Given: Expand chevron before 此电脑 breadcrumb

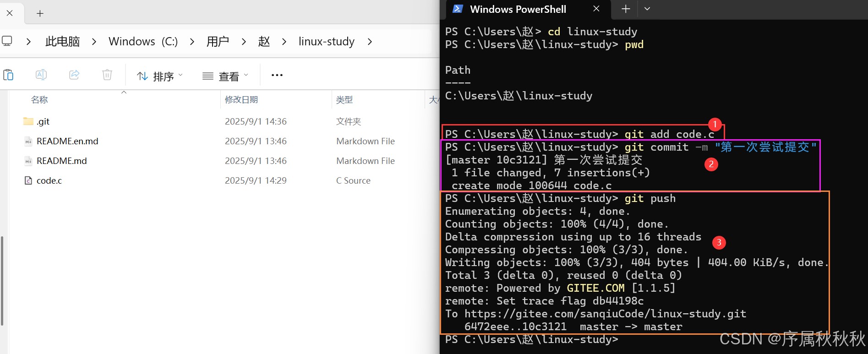Looking at the screenshot, I should 28,42.
